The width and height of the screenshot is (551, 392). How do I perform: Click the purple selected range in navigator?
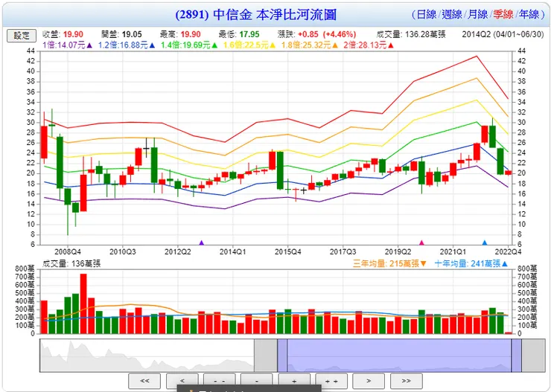click(x=400, y=355)
